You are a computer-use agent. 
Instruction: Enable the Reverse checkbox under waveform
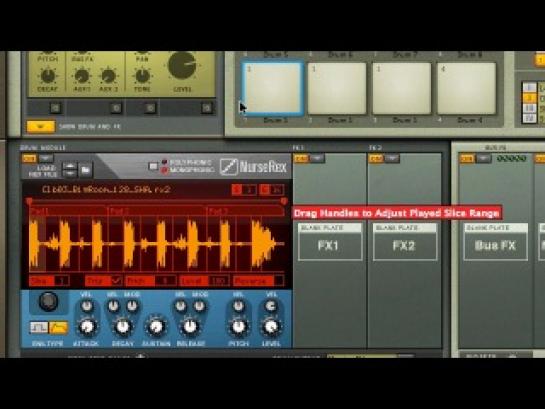tap(279, 280)
